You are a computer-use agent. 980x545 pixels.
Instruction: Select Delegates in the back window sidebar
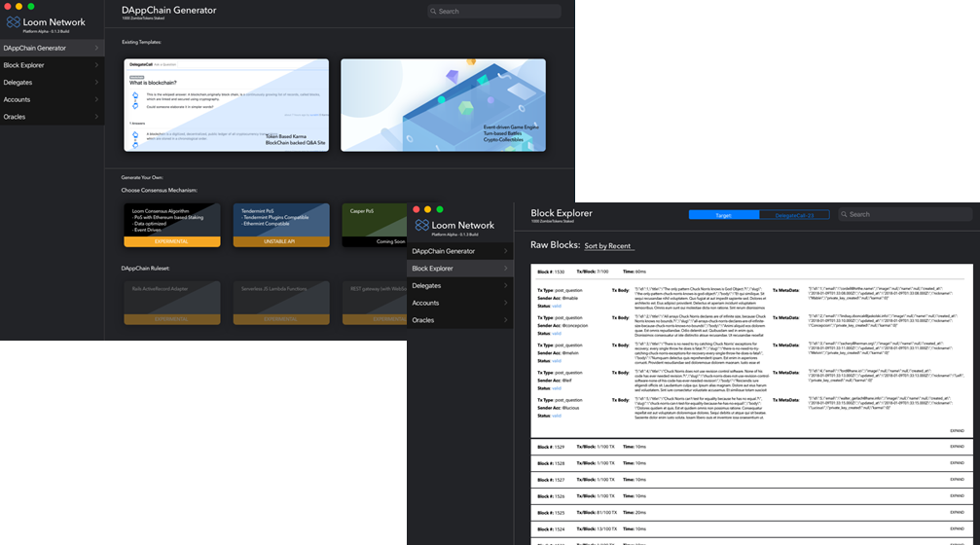[x=52, y=83]
